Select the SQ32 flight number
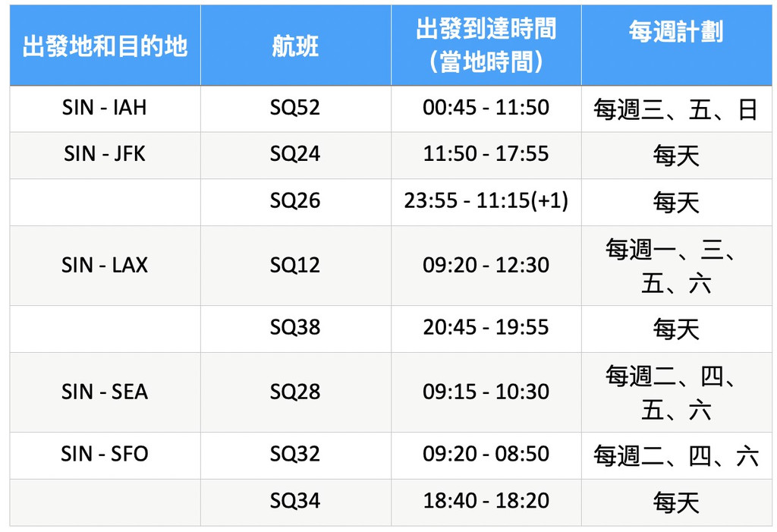The image size is (777, 532). pyautogui.click(x=295, y=454)
